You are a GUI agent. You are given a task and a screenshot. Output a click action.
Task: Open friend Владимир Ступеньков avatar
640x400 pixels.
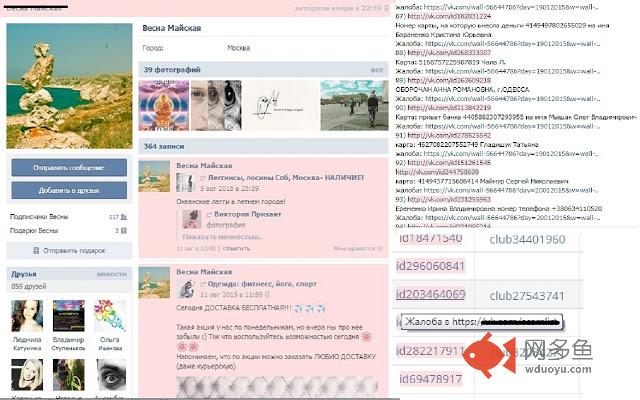click(x=69, y=316)
